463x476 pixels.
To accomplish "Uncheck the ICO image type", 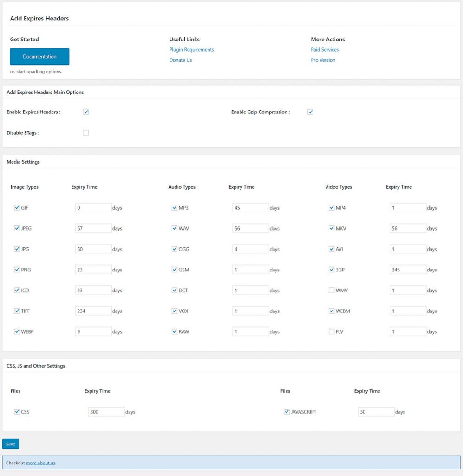I will click(17, 290).
